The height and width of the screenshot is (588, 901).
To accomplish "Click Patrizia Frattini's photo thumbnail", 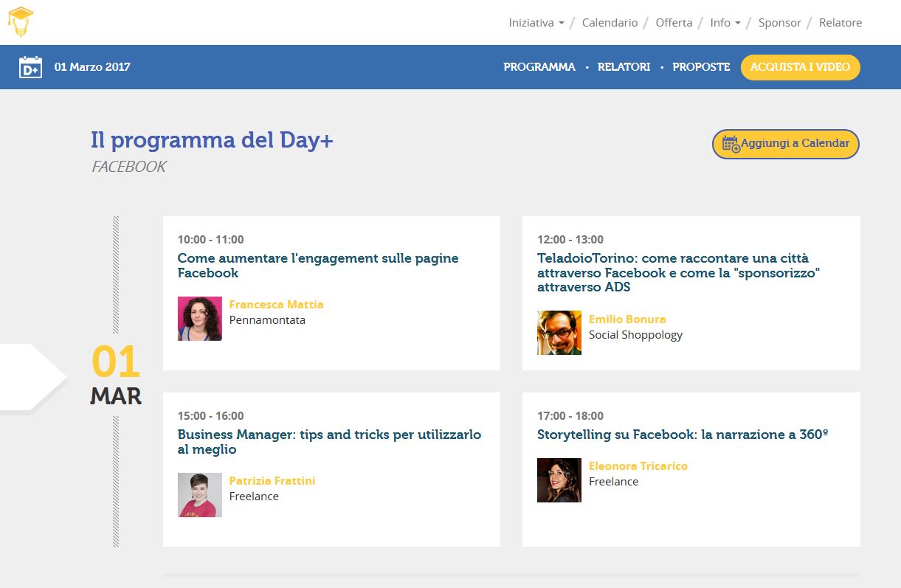I will [x=200, y=495].
